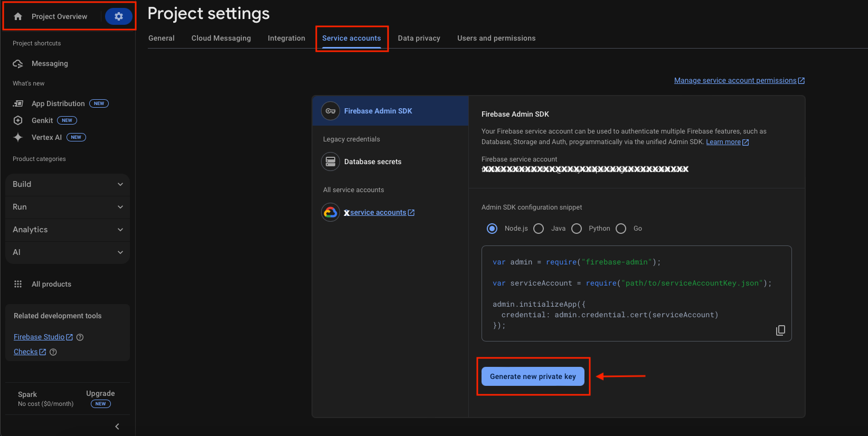Open App Distribution in sidebar
Viewport: 868px width, 436px height.
tap(58, 103)
